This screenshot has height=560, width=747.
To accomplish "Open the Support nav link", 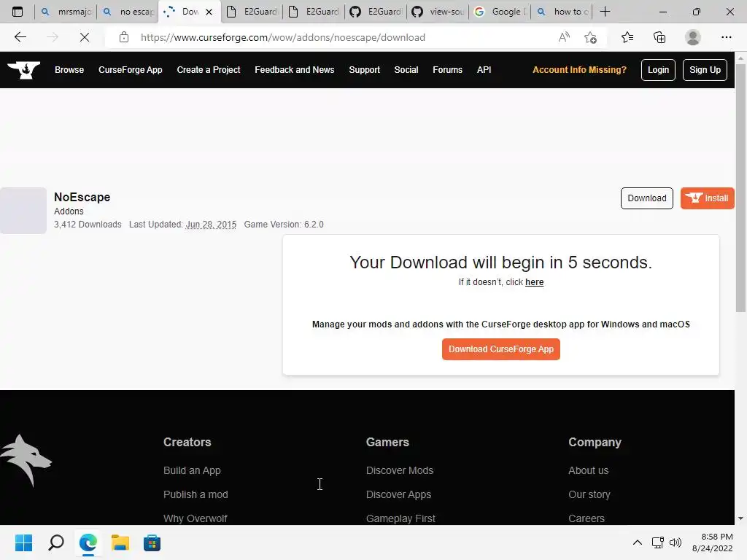I will click(x=365, y=70).
